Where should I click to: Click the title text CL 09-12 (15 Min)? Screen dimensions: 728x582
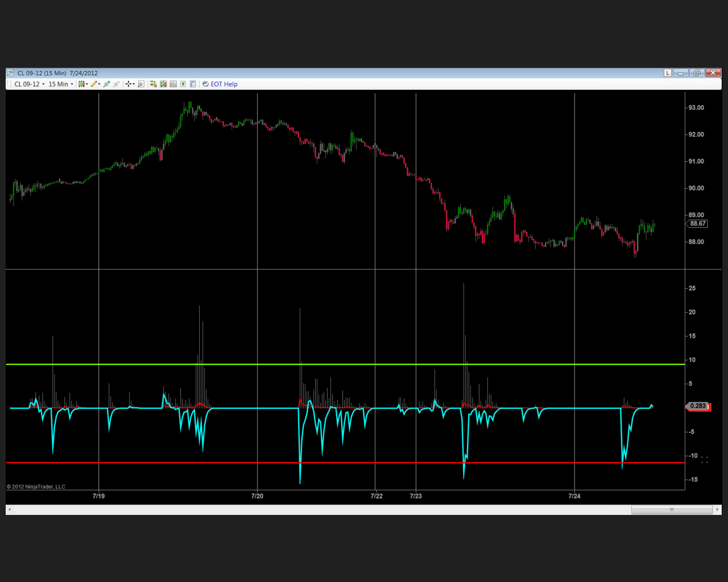(42, 73)
